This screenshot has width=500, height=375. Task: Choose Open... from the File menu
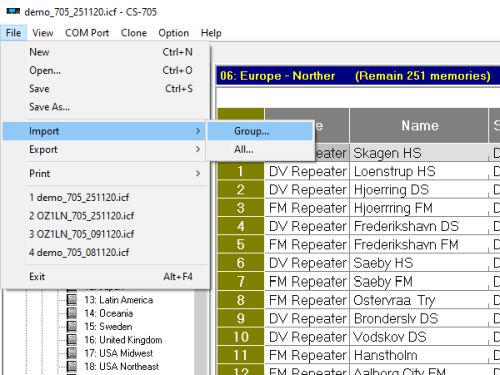click(106, 70)
